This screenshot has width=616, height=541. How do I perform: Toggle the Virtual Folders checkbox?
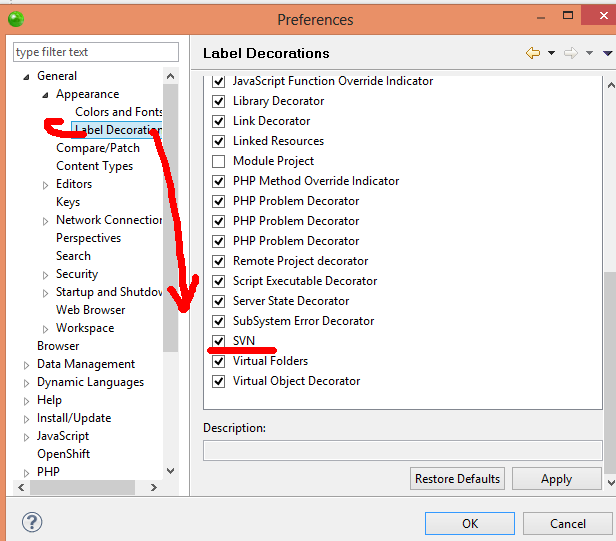pos(219,361)
